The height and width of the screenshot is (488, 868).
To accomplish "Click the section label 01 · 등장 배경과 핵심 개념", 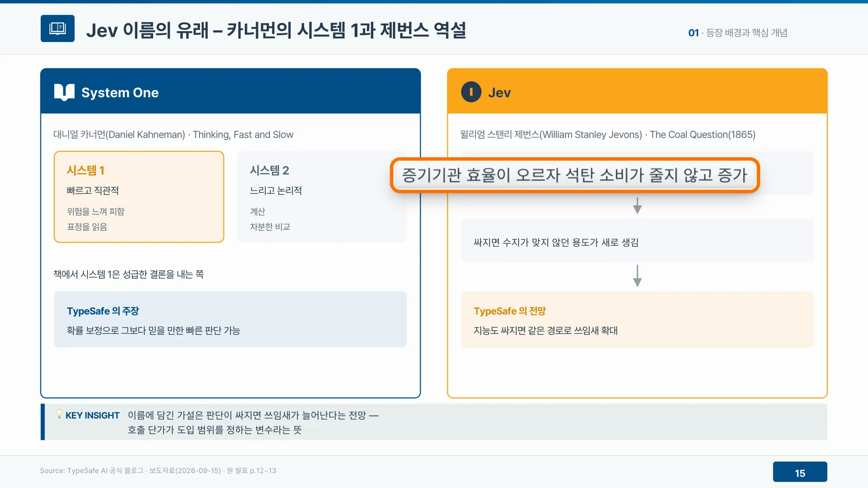I will [x=738, y=33].
